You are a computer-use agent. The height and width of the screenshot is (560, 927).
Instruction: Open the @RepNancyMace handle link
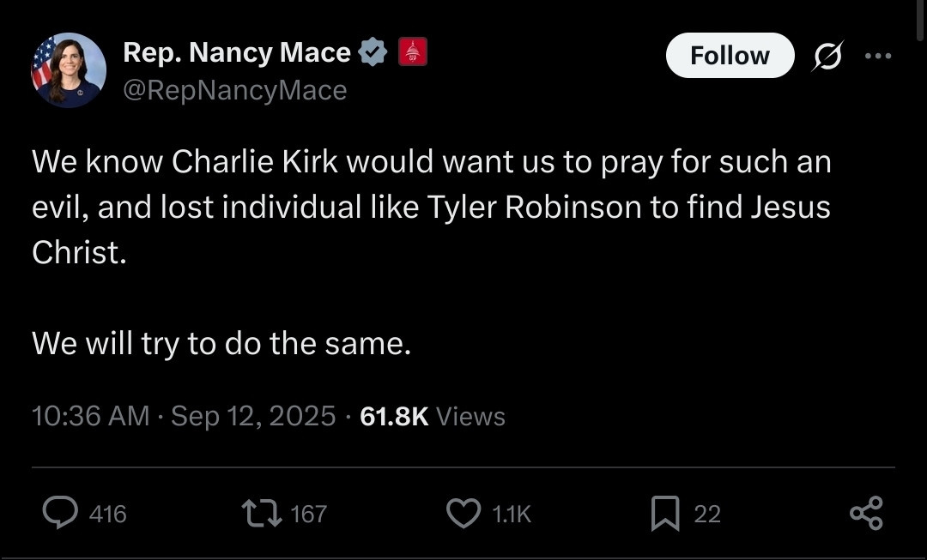(x=234, y=90)
